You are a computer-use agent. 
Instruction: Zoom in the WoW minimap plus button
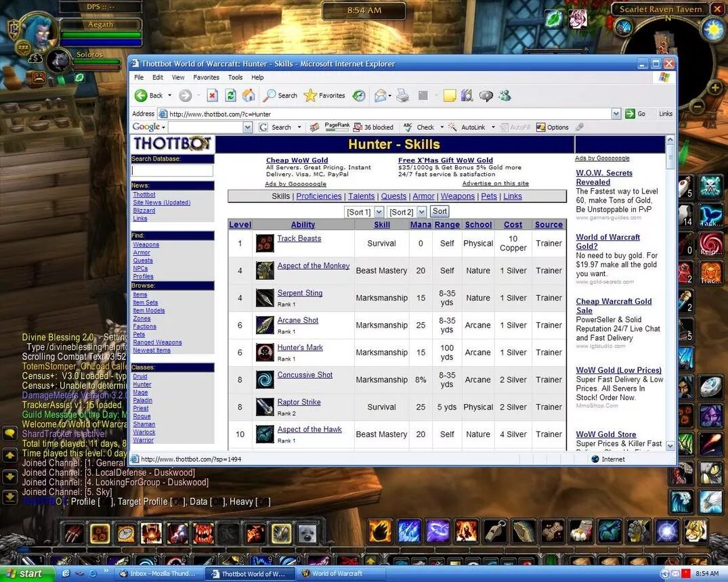pos(714,87)
